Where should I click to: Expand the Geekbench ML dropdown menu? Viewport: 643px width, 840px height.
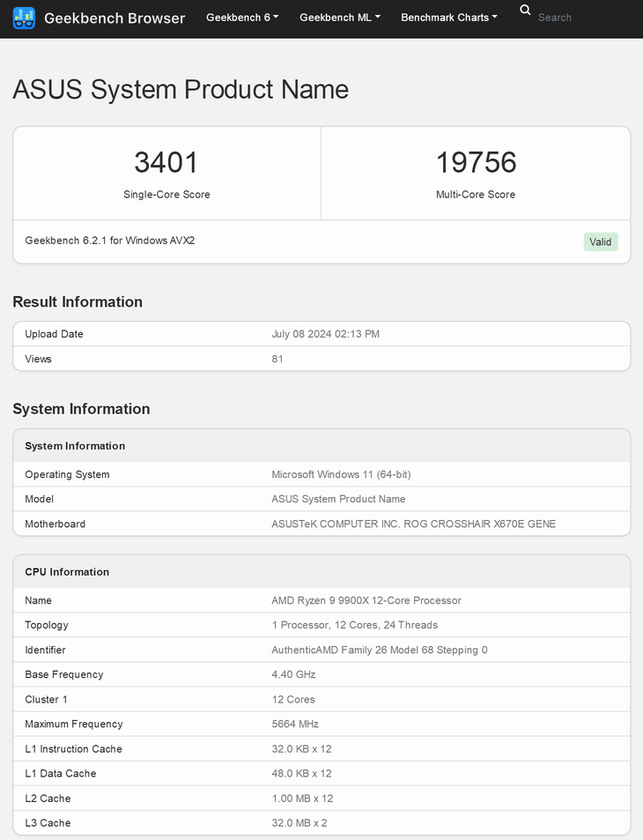(x=340, y=18)
